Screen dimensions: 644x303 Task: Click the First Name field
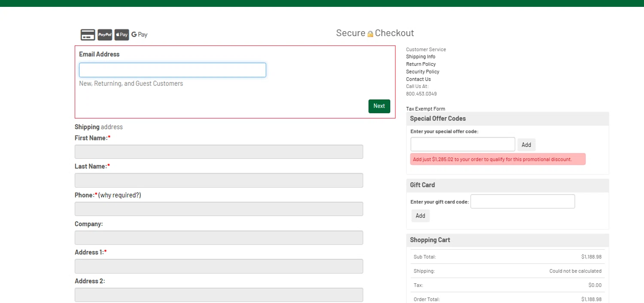pos(219,151)
